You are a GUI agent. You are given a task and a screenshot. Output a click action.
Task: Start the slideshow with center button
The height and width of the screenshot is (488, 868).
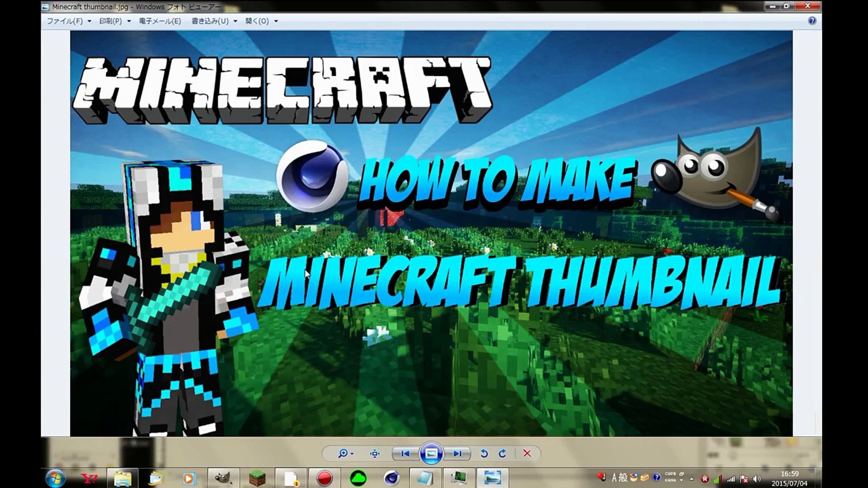(431, 453)
